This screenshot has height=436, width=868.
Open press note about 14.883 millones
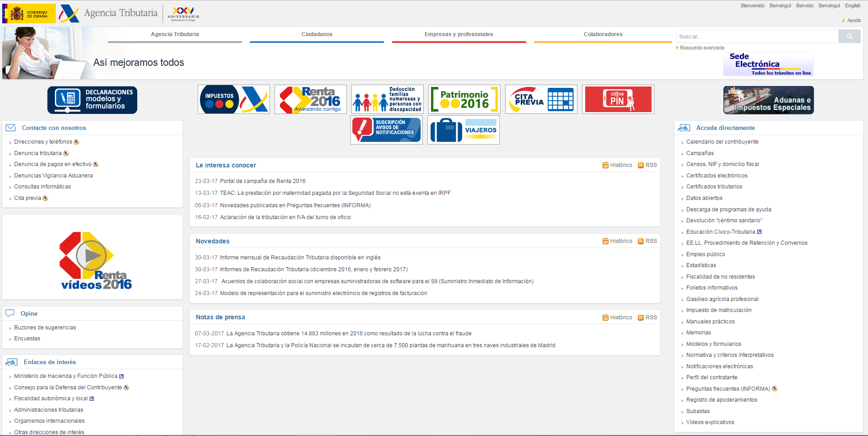click(x=349, y=334)
